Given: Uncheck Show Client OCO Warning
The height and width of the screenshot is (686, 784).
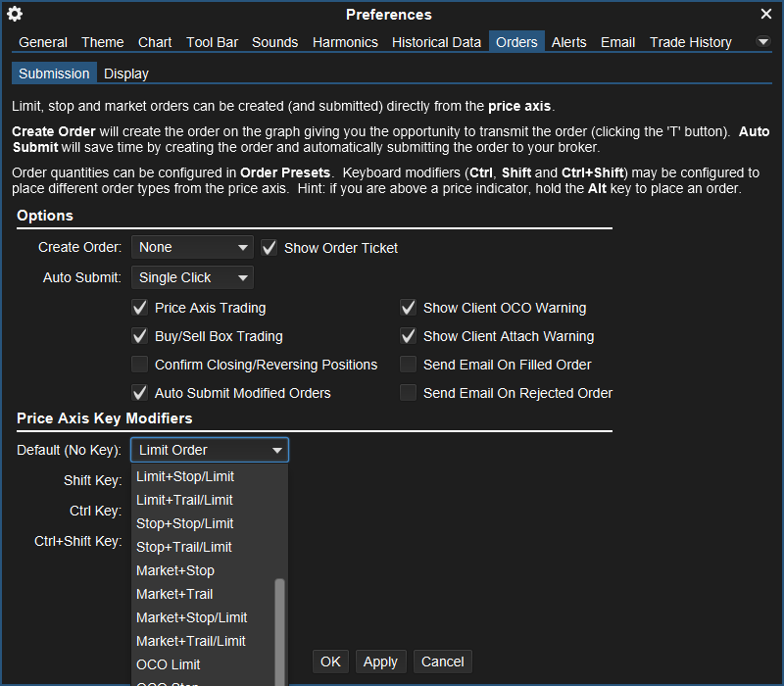Looking at the screenshot, I should click(408, 307).
